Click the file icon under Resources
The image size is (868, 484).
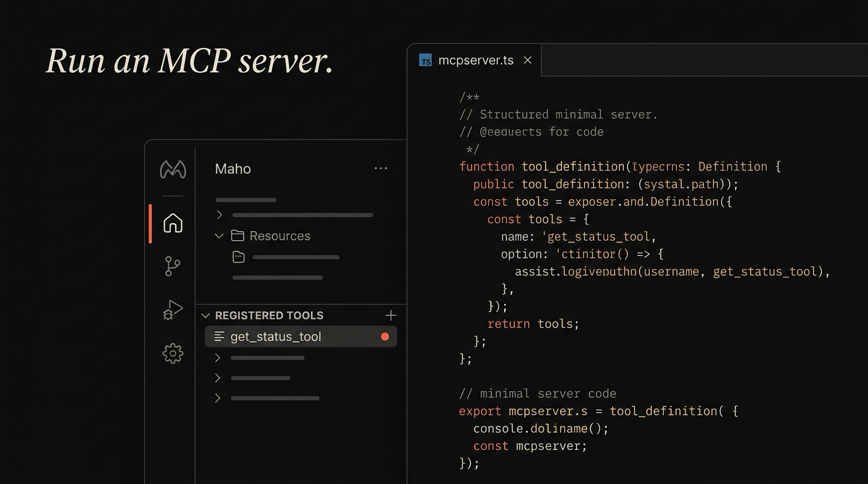(x=238, y=257)
